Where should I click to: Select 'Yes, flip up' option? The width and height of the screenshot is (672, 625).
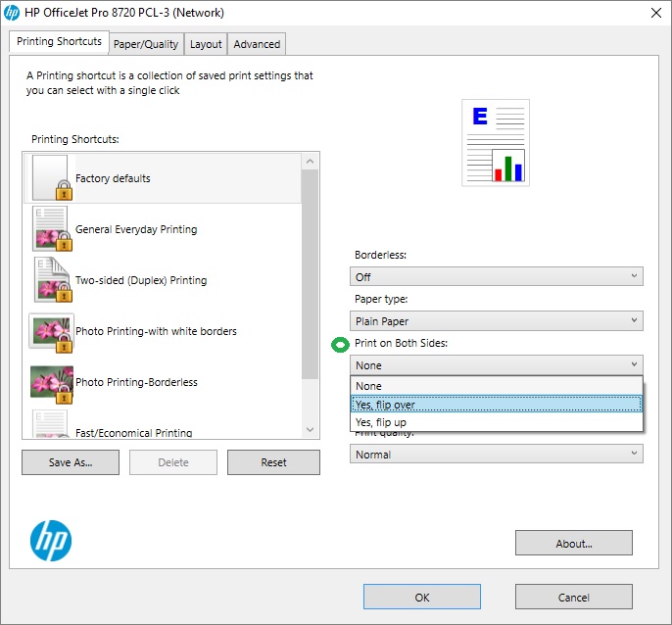(x=496, y=422)
